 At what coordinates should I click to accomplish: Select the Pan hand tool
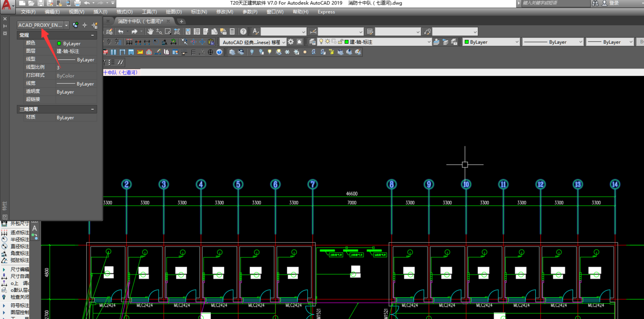[x=150, y=31]
